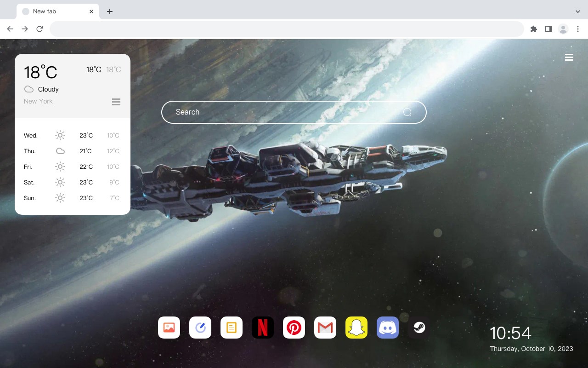Click the New York location text
Image resolution: width=588 pixels, height=368 pixels.
pyautogui.click(x=38, y=101)
